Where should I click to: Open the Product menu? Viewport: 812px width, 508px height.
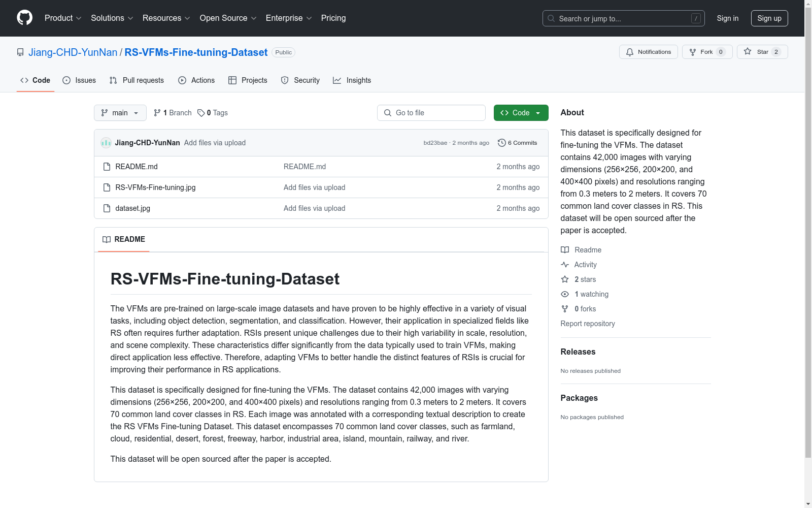63,18
